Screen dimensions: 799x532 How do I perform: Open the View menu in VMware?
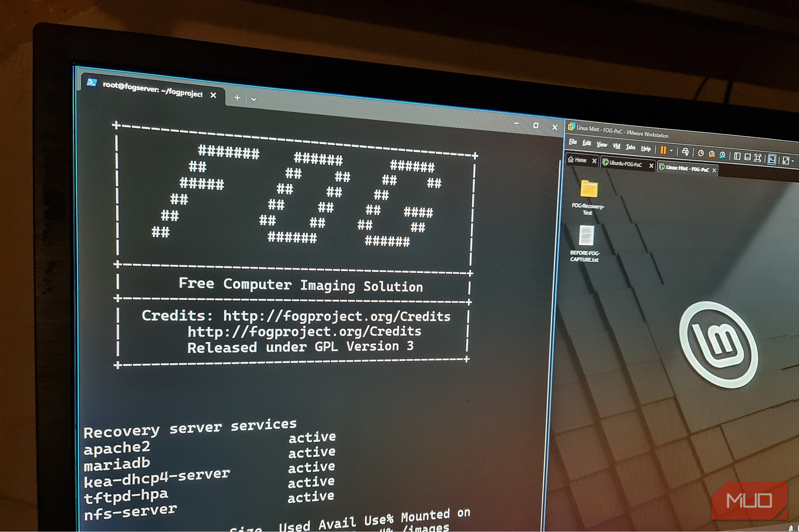602,144
